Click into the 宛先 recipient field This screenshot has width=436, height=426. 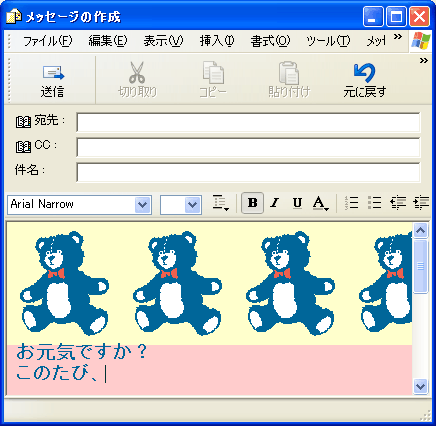[x=248, y=123]
